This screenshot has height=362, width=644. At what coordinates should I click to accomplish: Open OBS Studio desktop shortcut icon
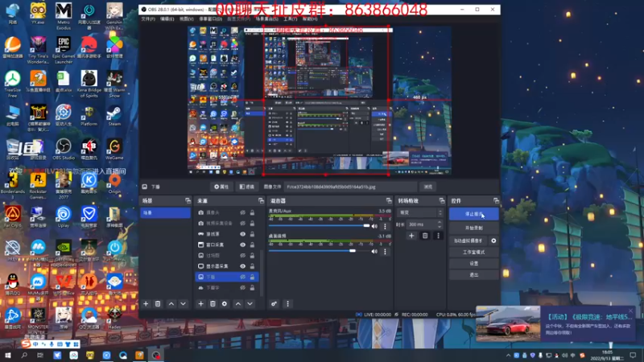coord(64,149)
